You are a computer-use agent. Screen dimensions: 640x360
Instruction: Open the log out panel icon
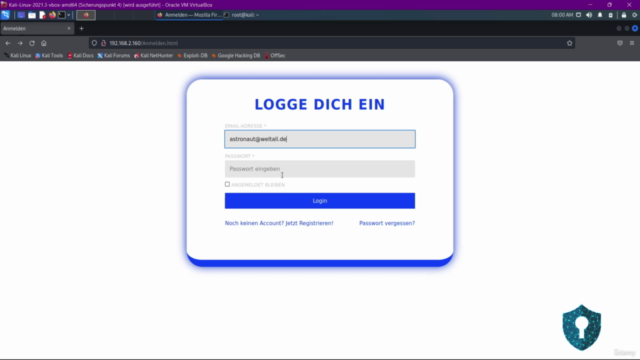coord(635,15)
